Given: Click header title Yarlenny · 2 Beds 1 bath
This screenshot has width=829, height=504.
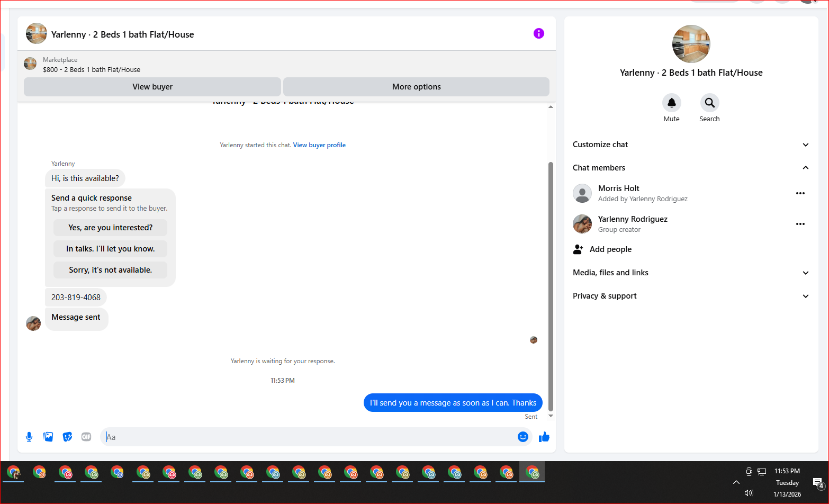Looking at the screenshot, I should click(x=122, y=34).
